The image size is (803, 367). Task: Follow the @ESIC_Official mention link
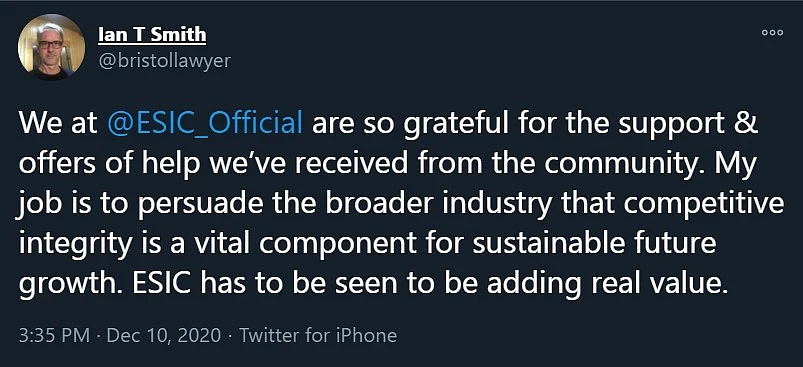pyautogui.click(x=206, y=125)
